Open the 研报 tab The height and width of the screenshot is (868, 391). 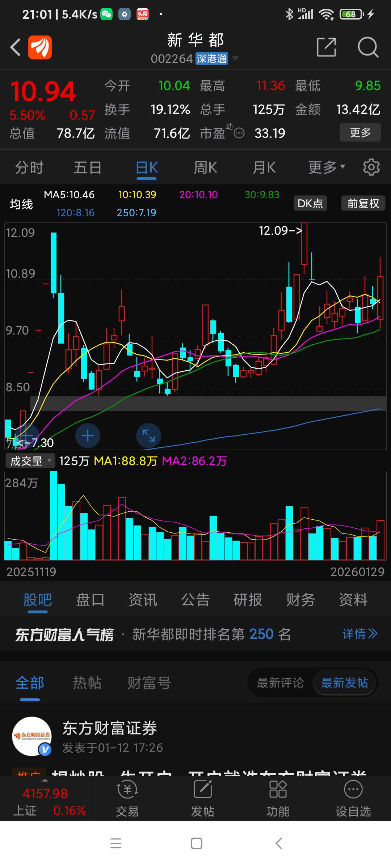[x=248, y=600]
